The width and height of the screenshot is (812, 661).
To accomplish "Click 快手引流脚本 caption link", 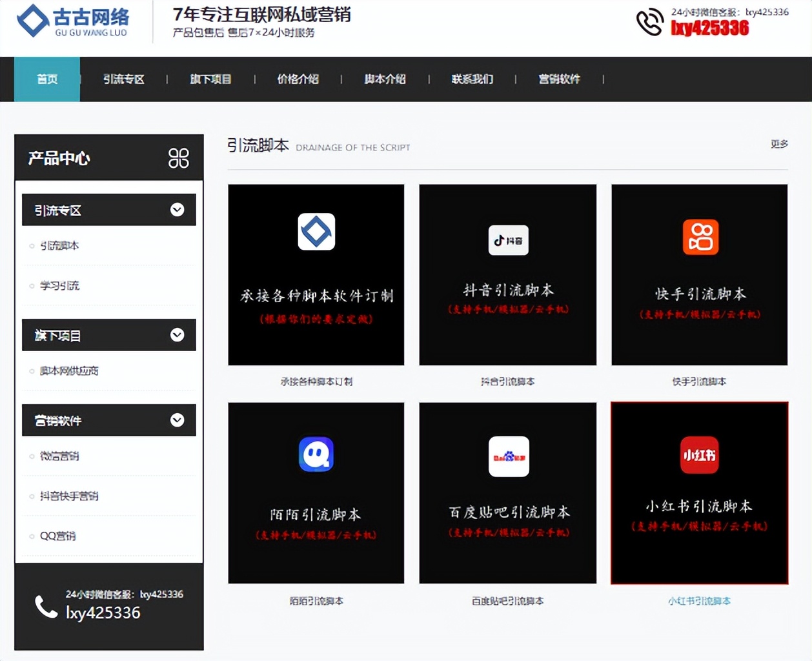I will pos(699,381).
